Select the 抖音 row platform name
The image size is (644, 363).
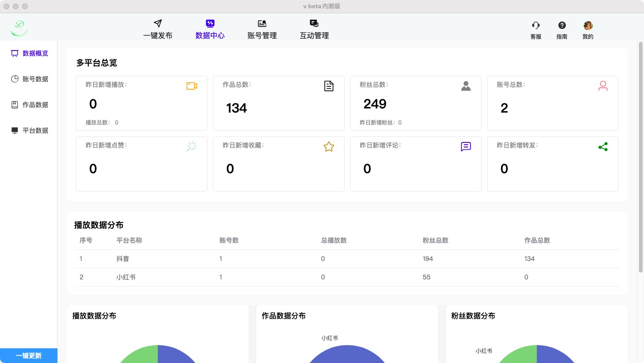[123, 259]
